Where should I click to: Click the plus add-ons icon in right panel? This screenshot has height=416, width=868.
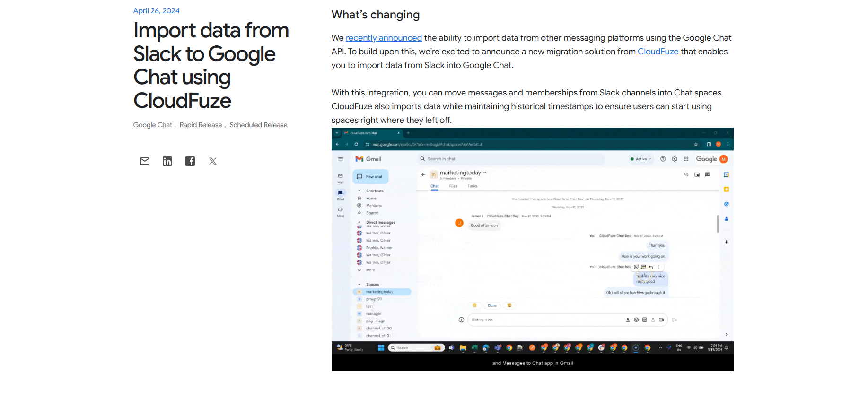pyautogui.click(x=726, y=242)
